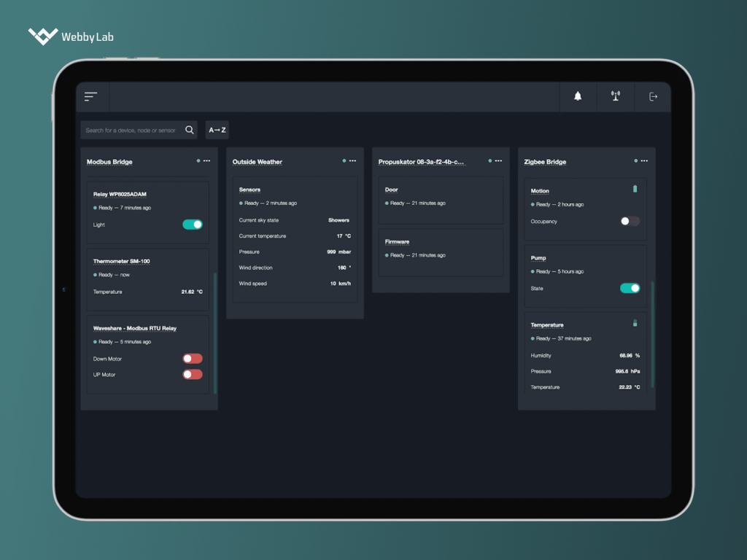Open the Outside Weather three-dot menu
The image size is (747, 560).
[353, 160]
